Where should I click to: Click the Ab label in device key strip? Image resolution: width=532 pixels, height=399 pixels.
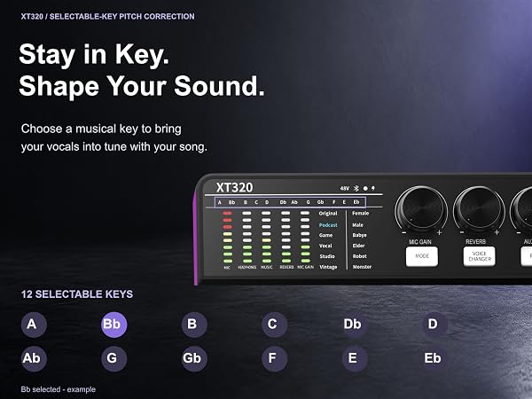pos(294,202)
